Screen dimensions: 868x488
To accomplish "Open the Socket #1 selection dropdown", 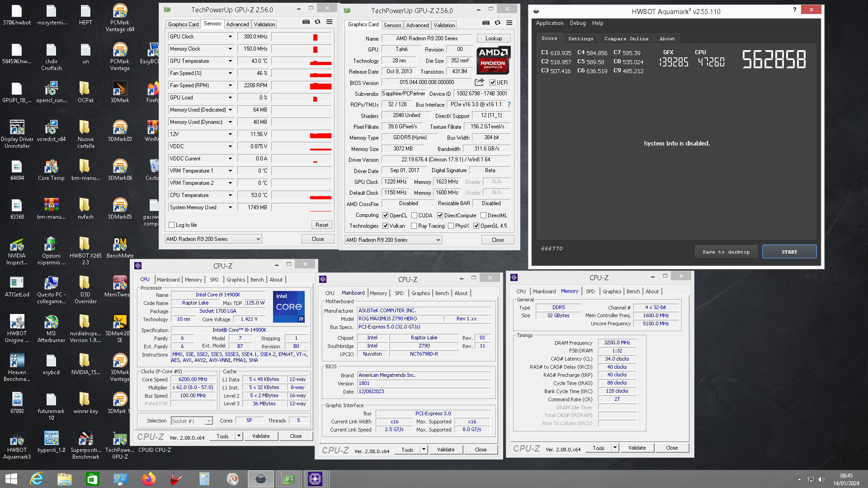I will [192, 421].
